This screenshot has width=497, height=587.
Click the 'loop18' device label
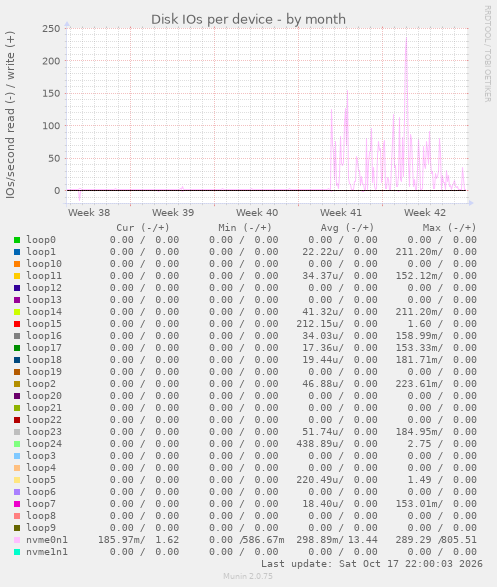coord(44,360)
